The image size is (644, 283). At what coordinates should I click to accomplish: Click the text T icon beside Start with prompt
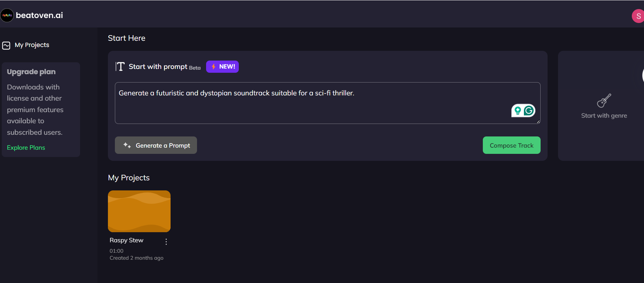click(120, 66)
